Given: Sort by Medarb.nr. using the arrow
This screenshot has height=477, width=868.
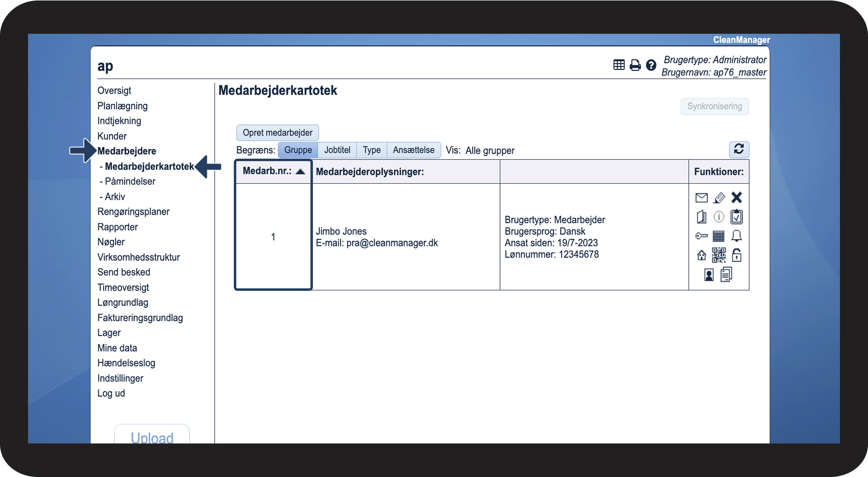Looking at the screenshot, I should [301, 171].
